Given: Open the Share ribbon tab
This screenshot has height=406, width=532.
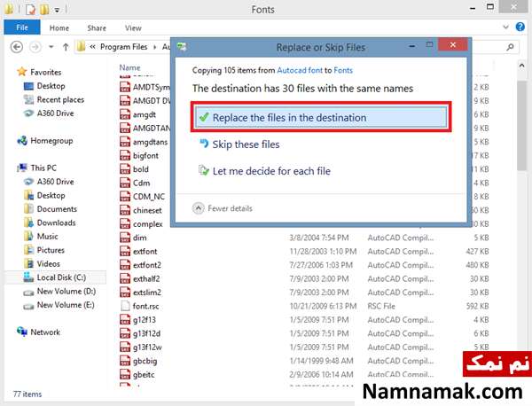Looking at the screenshot, I should pyautogui.click(x=97, y=28).
